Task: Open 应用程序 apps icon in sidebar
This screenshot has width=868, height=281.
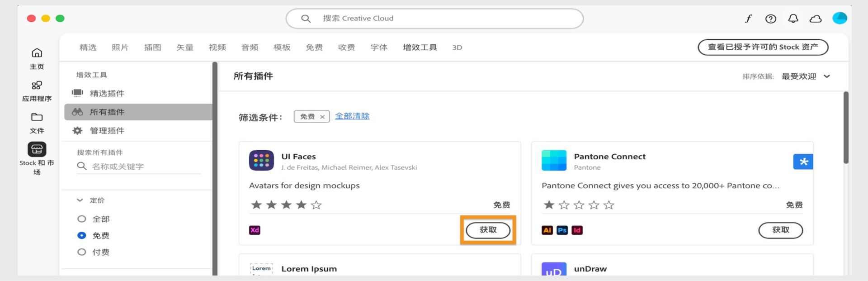Action: click(37, 85)
